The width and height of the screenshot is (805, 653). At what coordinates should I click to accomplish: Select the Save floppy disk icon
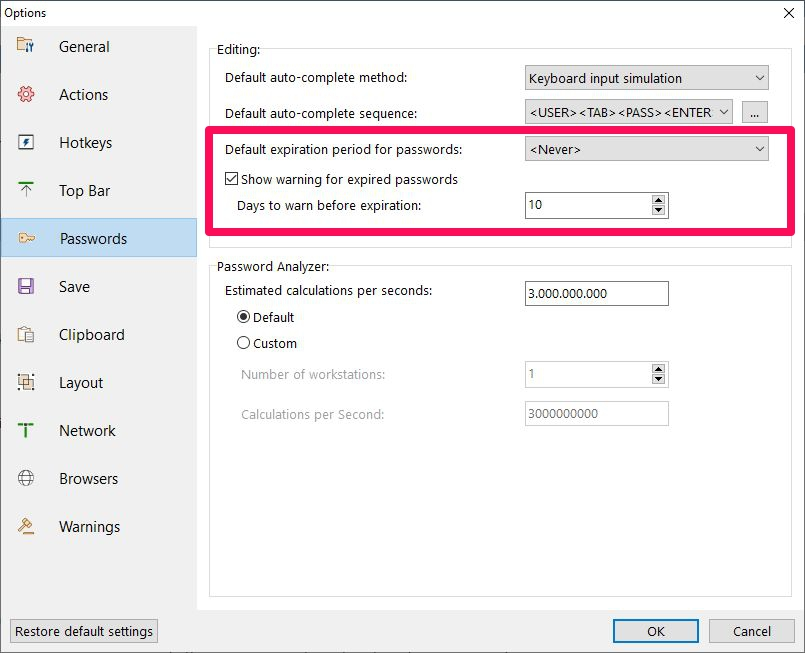[26, 286]
